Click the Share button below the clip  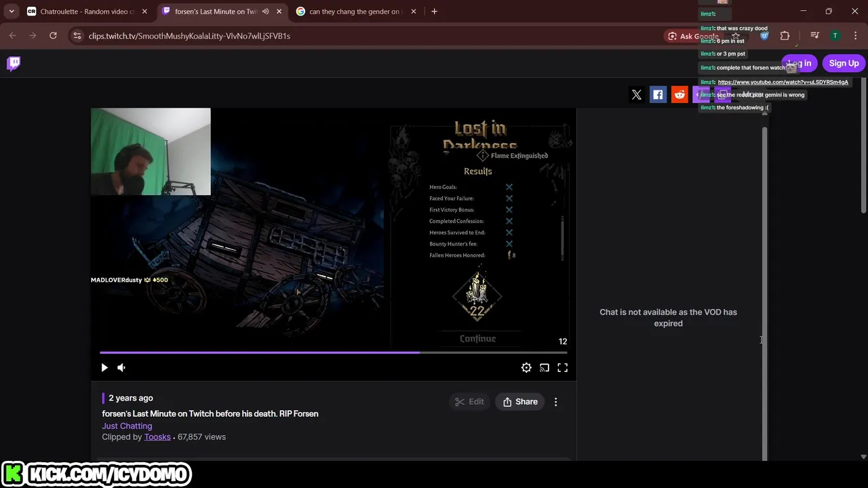520,402
